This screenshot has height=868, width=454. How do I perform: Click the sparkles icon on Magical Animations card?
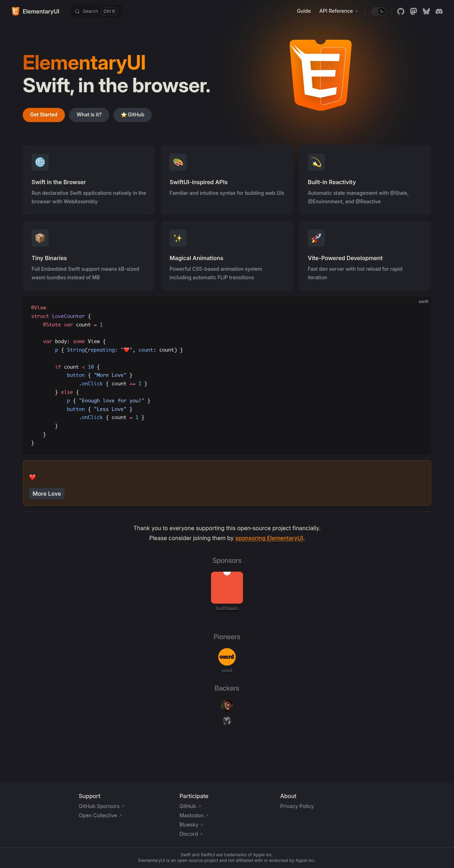178,238
